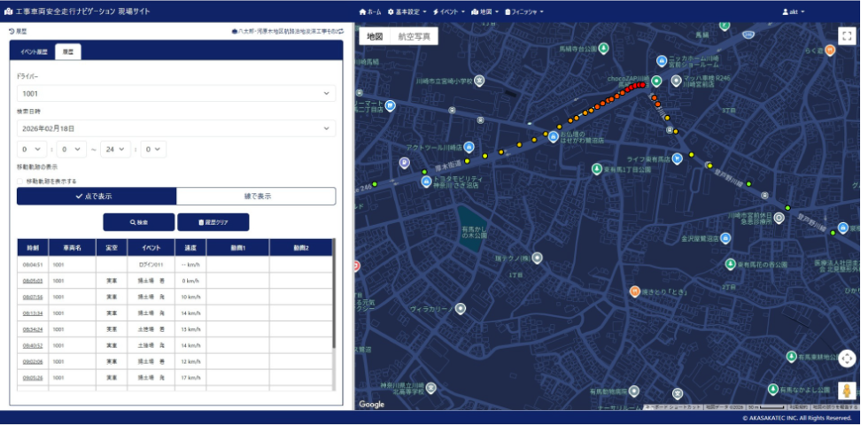Open the 検索日時 date dropdown
Screen dimensions: 868x425
click(x=175, y=128)
